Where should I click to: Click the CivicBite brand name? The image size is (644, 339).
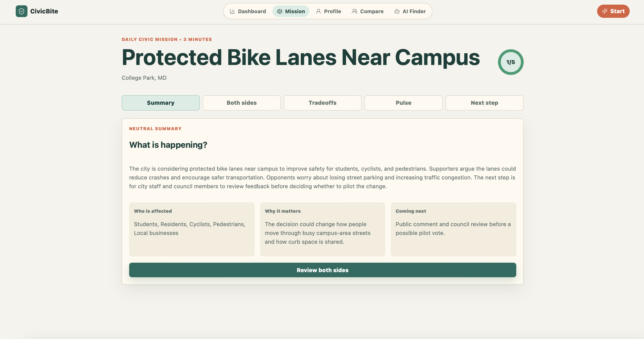click(x=44, y=11)
